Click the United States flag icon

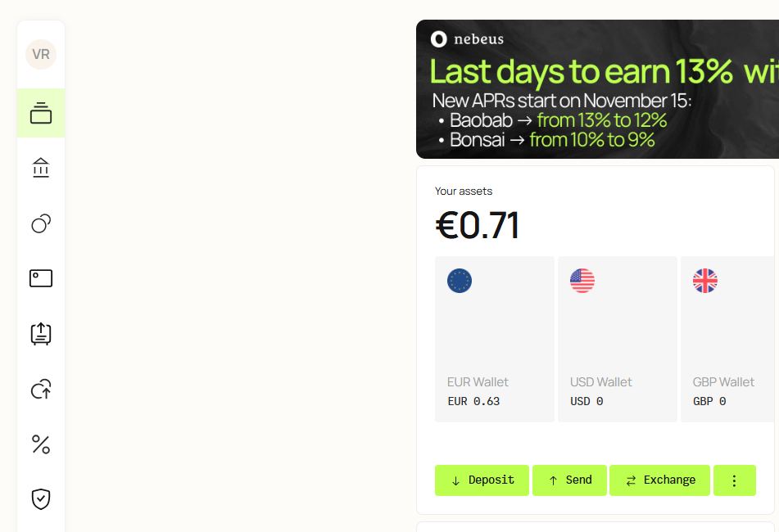tap(582, 281)
